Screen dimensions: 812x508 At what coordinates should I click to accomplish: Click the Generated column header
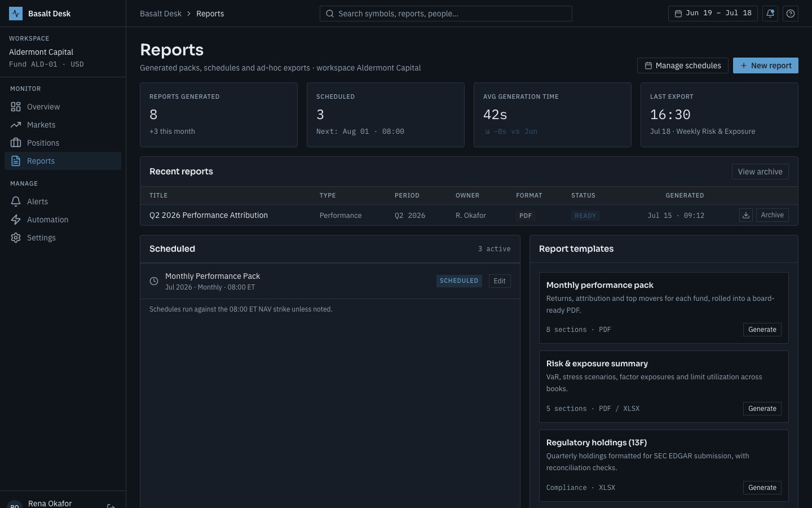(x=685, y=195)
